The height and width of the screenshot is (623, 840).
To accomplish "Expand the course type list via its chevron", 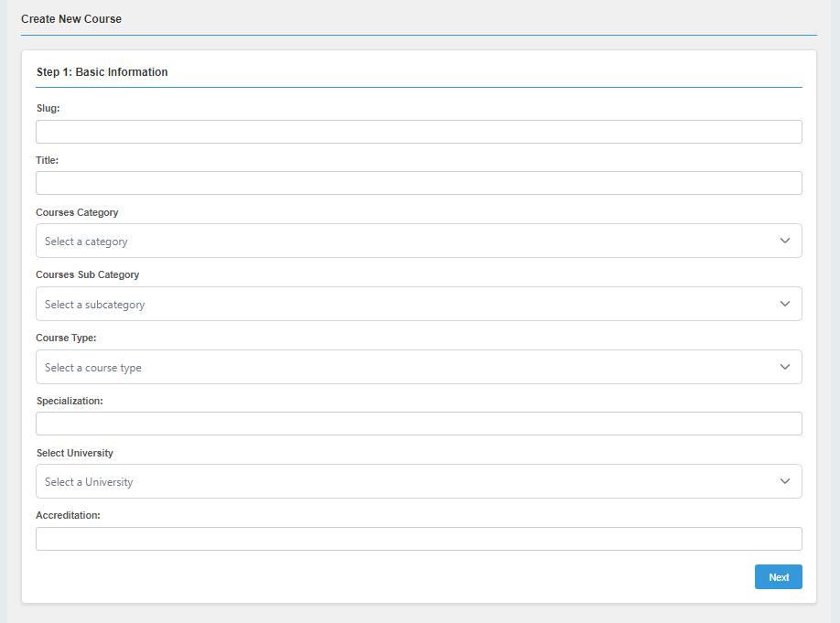I will [785, 366].
